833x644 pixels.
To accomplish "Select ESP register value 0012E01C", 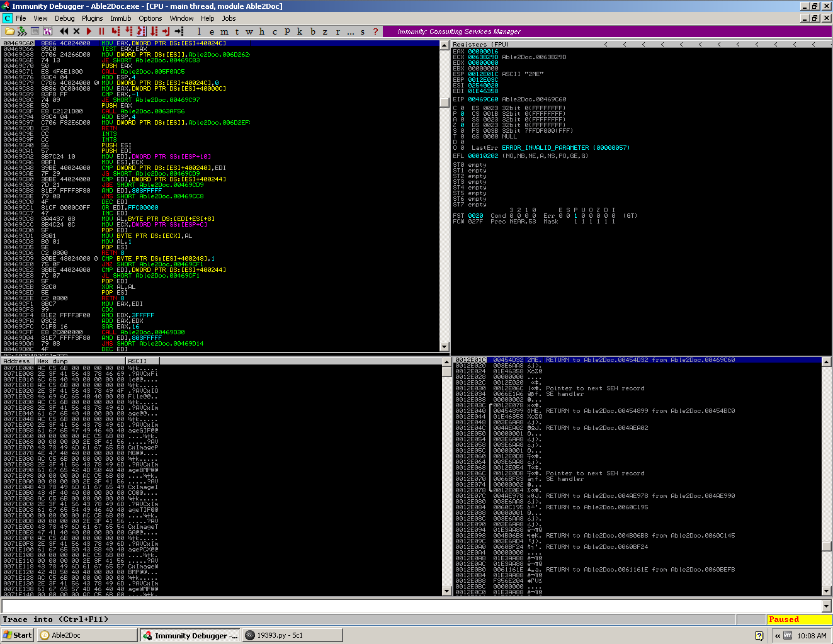I will point(483,74).
